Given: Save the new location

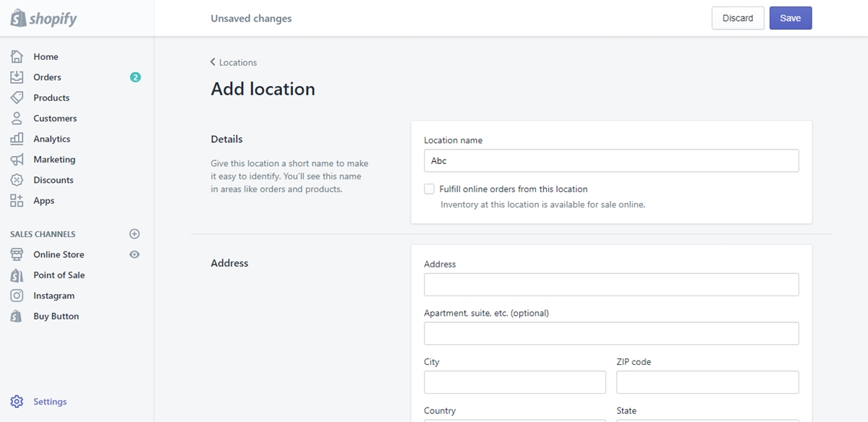Looking at the screenshot, I should [x=791, y=18].
